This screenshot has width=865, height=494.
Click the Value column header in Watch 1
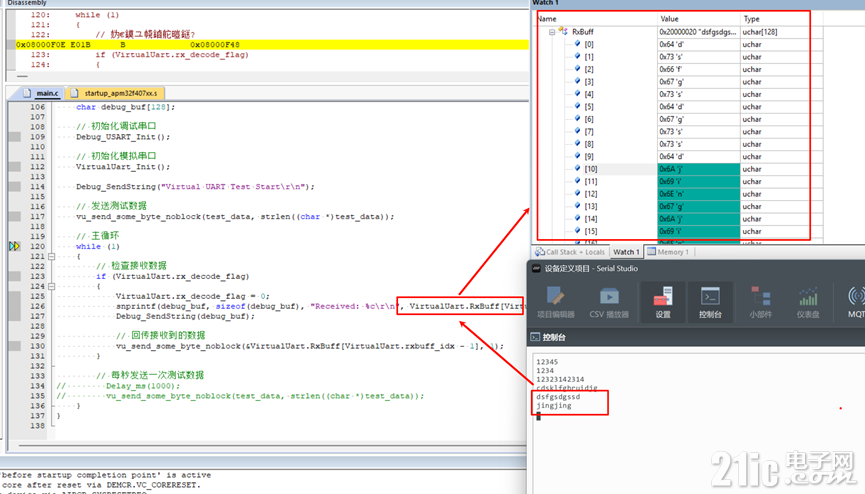[698, 19]
